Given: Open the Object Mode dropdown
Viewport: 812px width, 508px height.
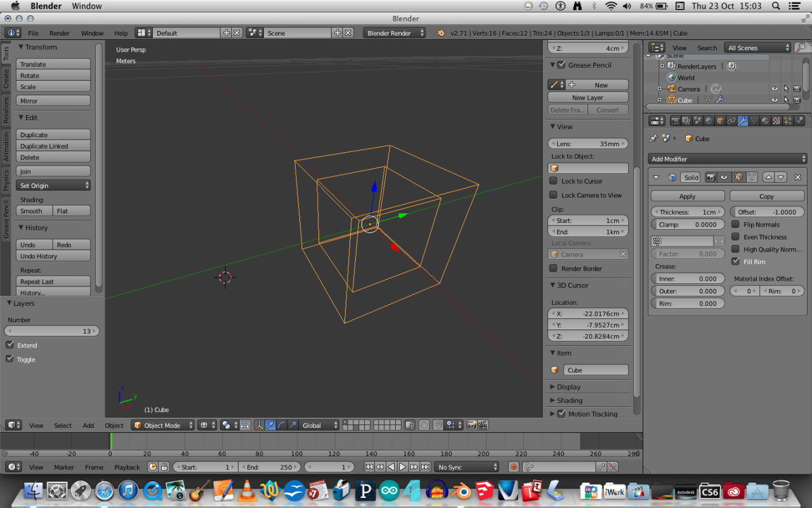Looking at the screenshot, I should coord(162,425).
